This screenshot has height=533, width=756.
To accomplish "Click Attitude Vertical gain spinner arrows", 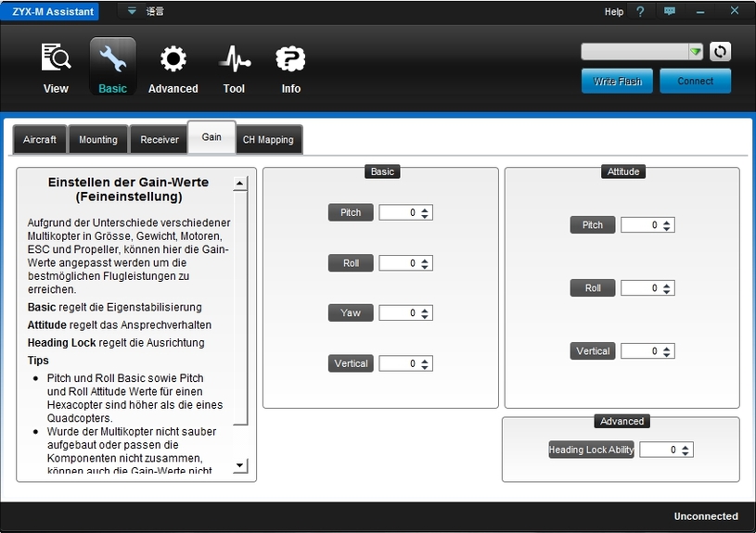I will 666,351.
